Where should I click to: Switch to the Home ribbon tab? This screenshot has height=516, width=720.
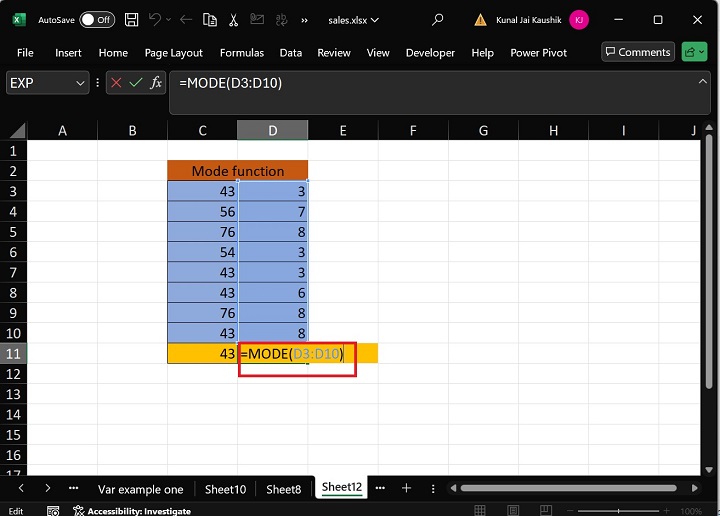(x=113, y=53)
